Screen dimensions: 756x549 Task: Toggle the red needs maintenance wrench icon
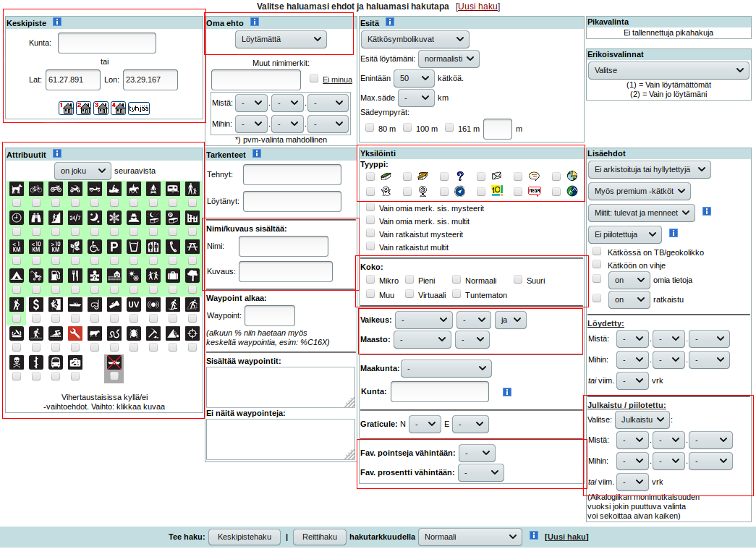75,333
